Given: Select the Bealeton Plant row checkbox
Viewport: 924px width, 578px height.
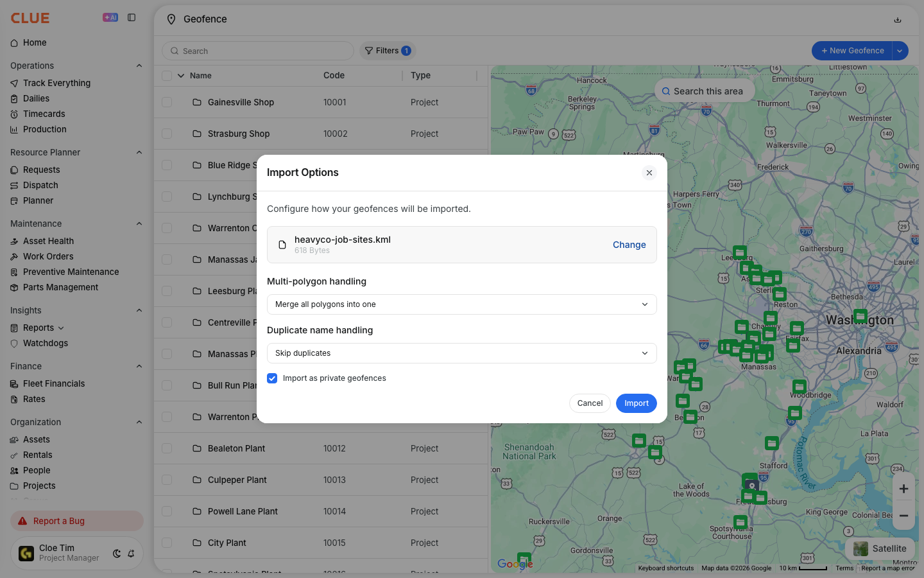Looking at the screenshot, I should point(167,448).
